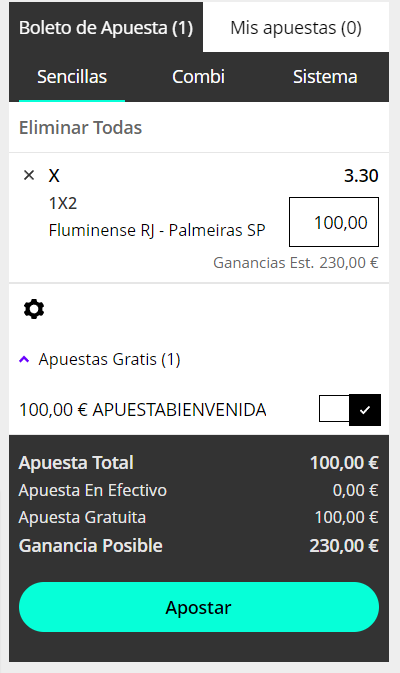This screenshot has width=400, height=673.
Task: Collapse the Apuestas Gratis purple chevron
Action: click(24, 359)
